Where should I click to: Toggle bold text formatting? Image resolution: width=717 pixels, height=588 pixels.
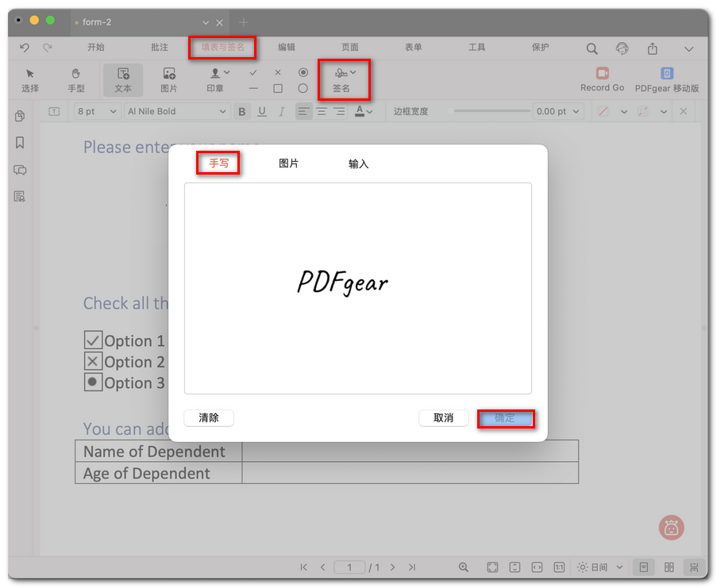tap(242, 112)
